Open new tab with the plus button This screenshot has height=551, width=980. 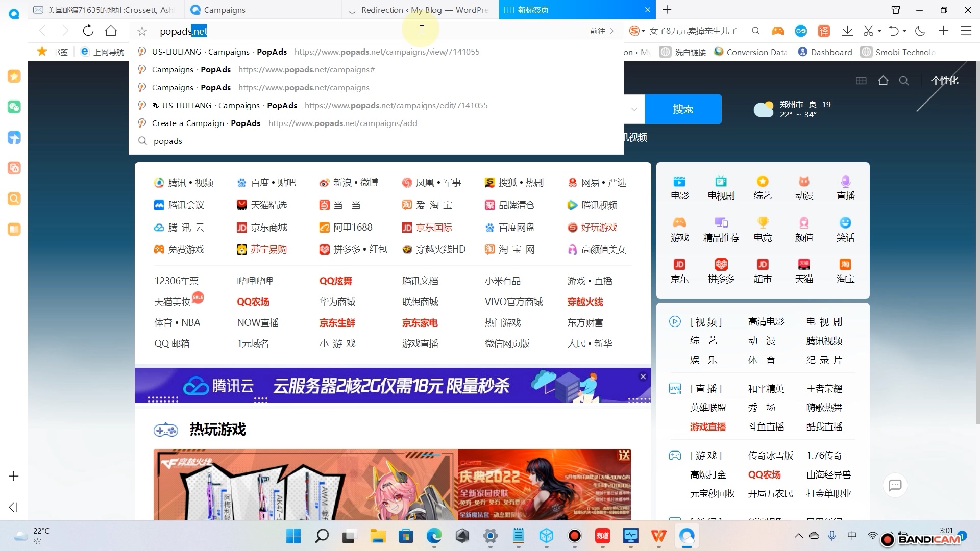click(x=667, y=10)
